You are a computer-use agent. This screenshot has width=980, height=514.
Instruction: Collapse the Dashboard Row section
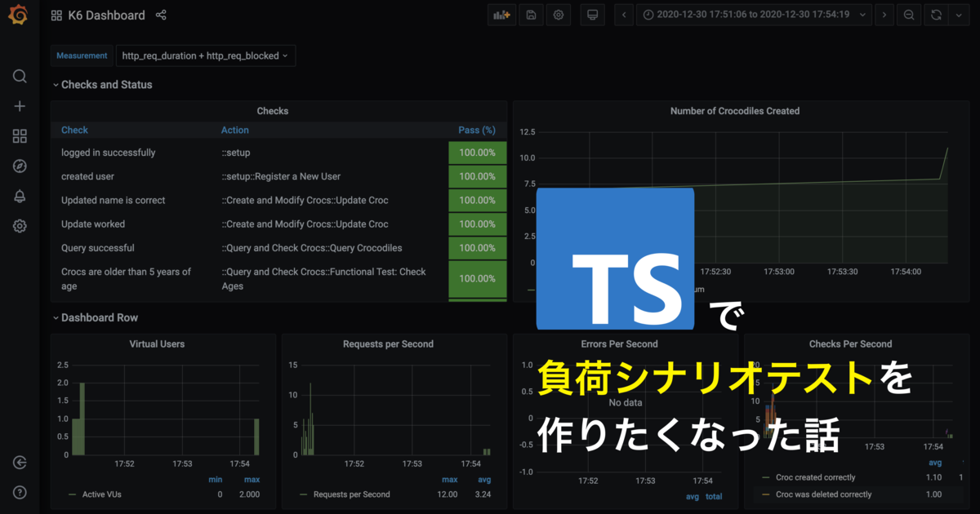(95, 318)
